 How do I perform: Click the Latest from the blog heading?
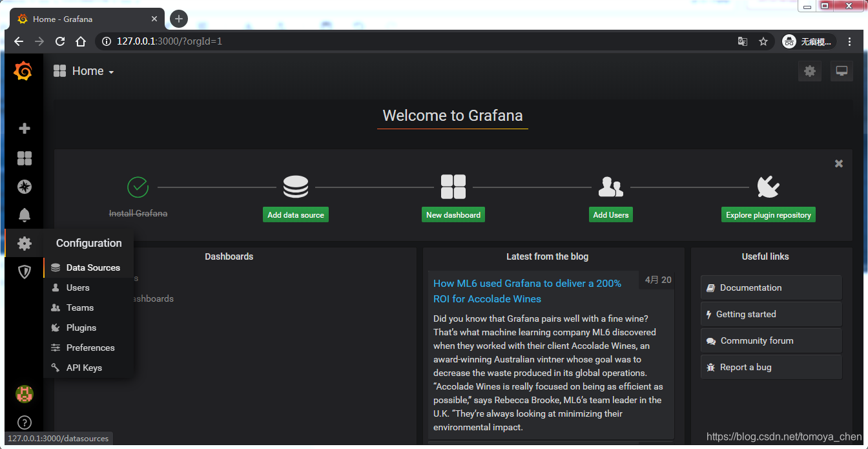(548, 256)
